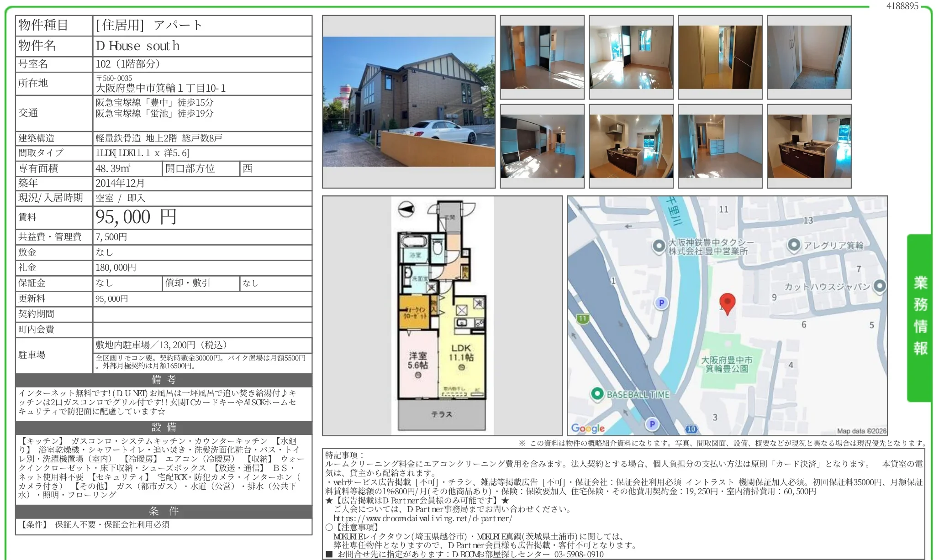The height and width of the screenshot is (560, 939).
Task: Click the parking fee 敷地内駐車場／13,200円 text
Action: point(161,345)
